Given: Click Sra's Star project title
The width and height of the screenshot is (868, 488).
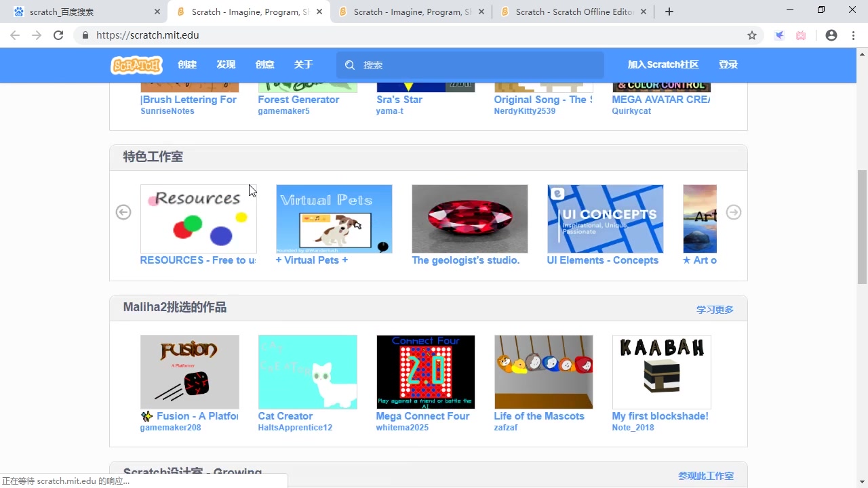Looking at the screenshot, I should 399,100.
